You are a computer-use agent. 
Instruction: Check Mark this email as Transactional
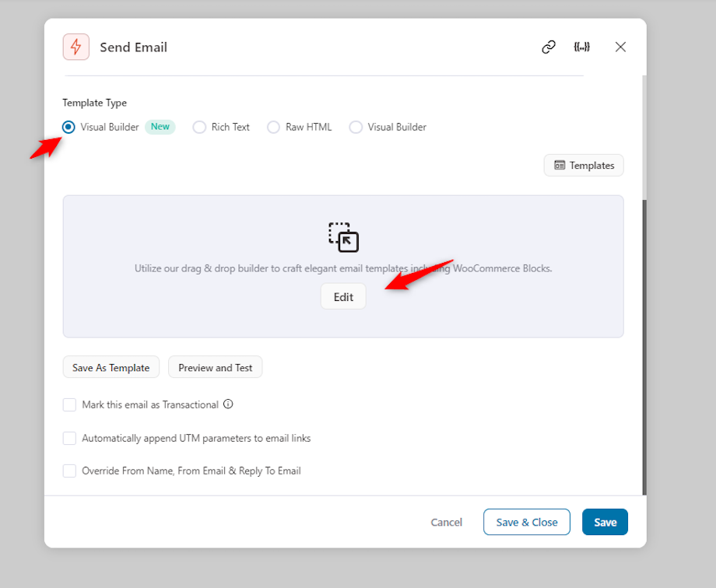[69, 404]
